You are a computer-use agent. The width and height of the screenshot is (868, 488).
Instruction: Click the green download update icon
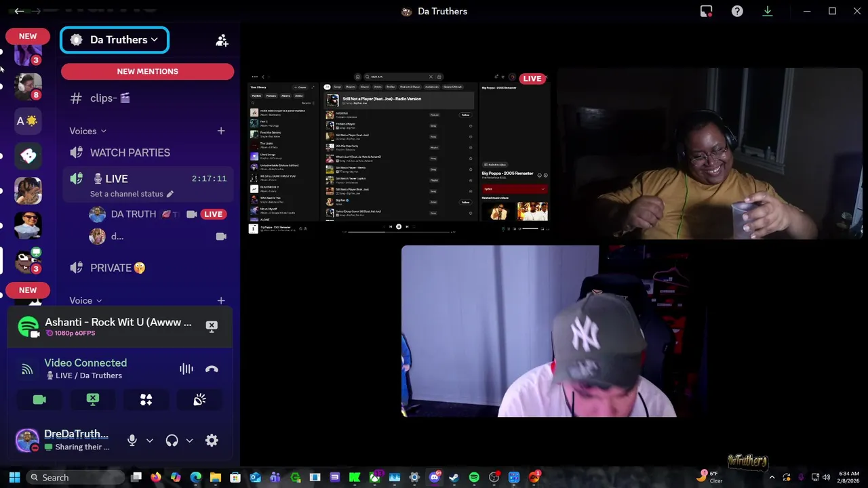tap(768, 11)
